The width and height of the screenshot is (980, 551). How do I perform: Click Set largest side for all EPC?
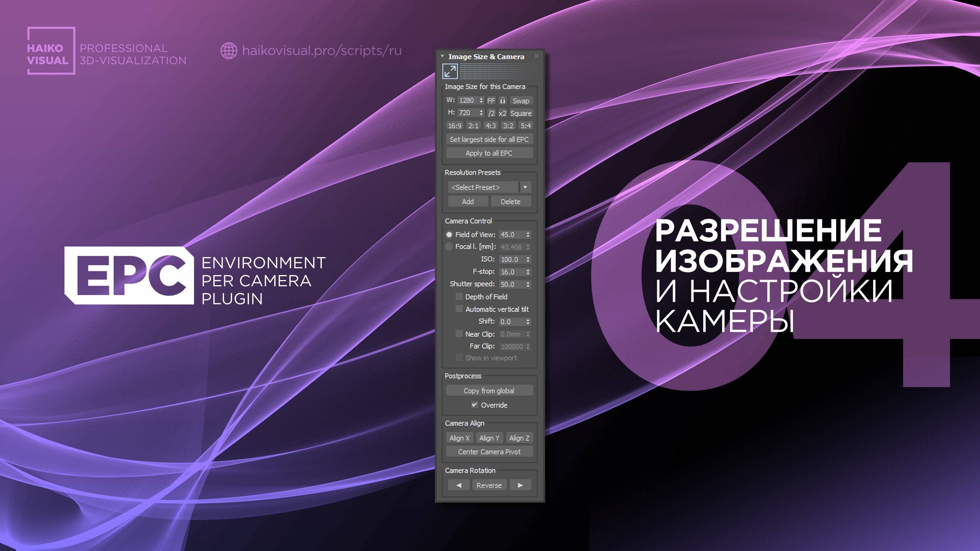click(x=489, y=139)
